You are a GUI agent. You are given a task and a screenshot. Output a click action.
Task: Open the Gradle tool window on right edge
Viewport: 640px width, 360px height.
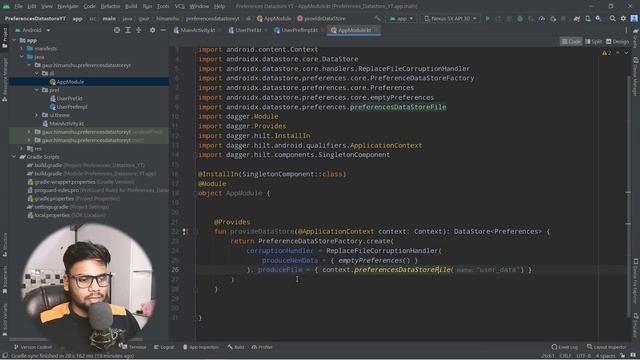(x=636, y=39)
